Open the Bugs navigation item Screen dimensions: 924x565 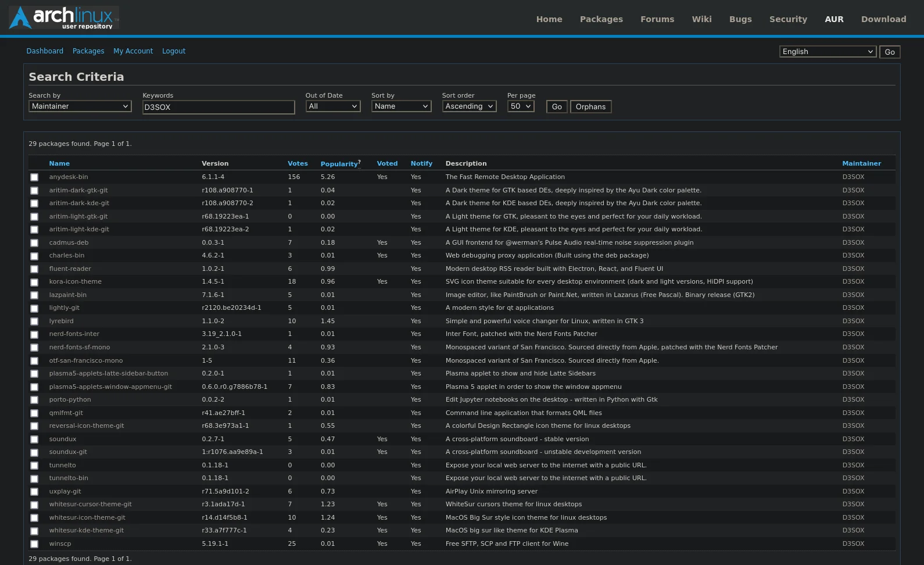[740, 19]
